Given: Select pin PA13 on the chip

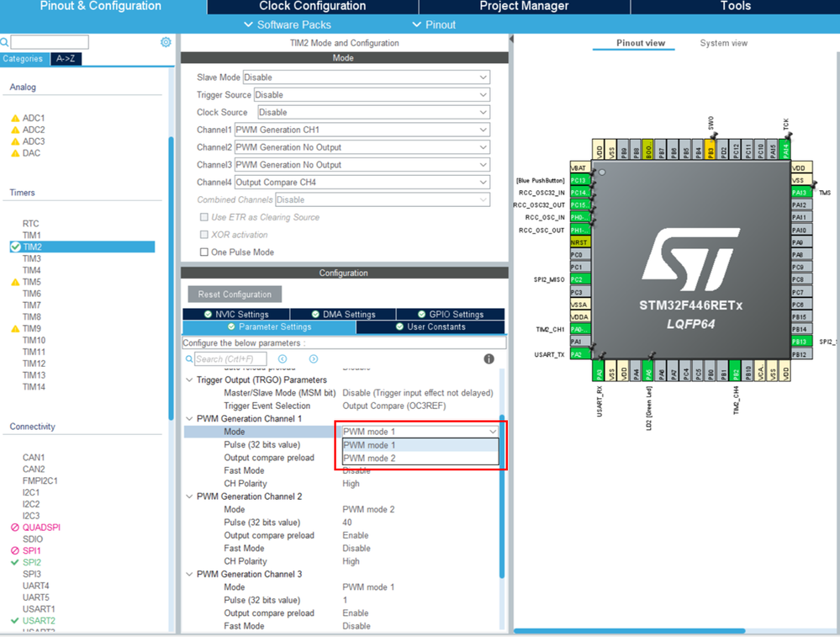Looking at the screenshot, I should tap(801, 192).
